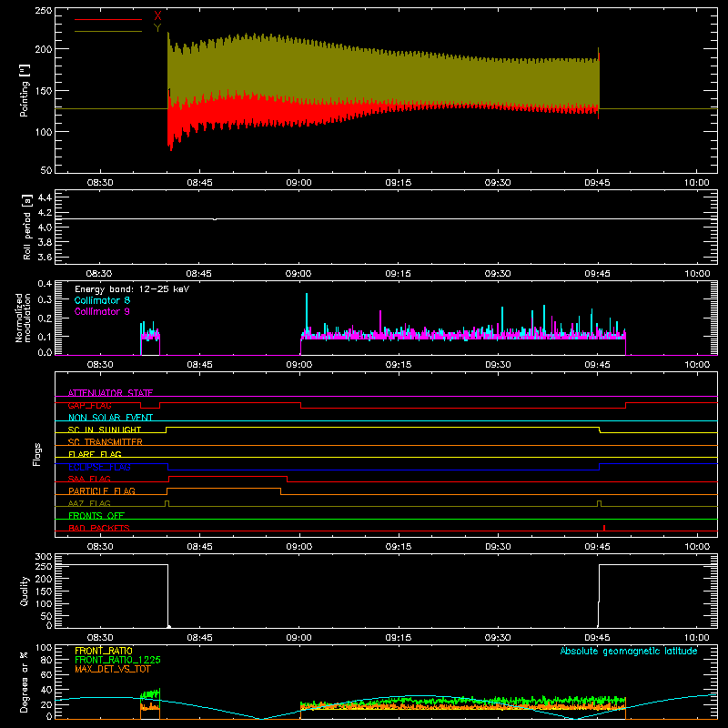Click the olive Y legend line
Viewport: 728px width, 728px height.
pos(108,32)
